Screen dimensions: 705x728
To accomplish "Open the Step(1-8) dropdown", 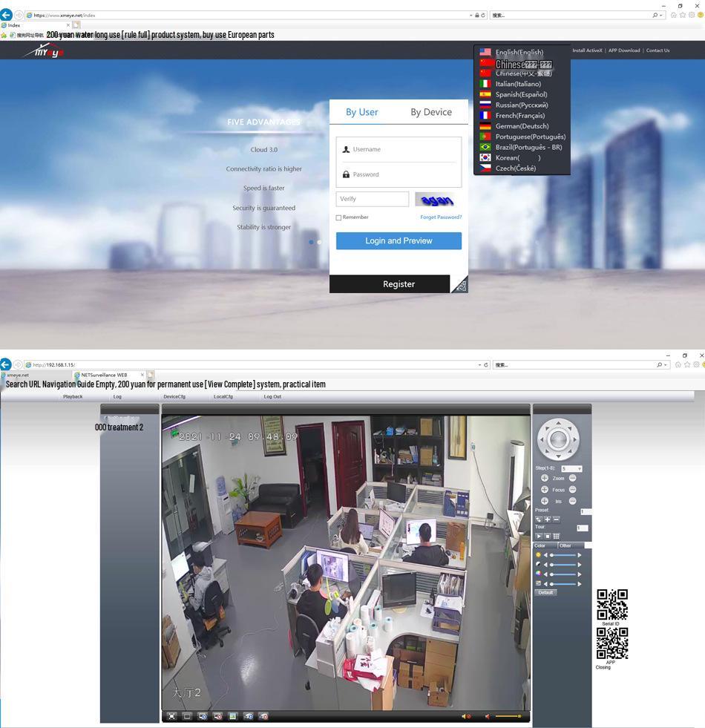I will [x=571, y=468].
